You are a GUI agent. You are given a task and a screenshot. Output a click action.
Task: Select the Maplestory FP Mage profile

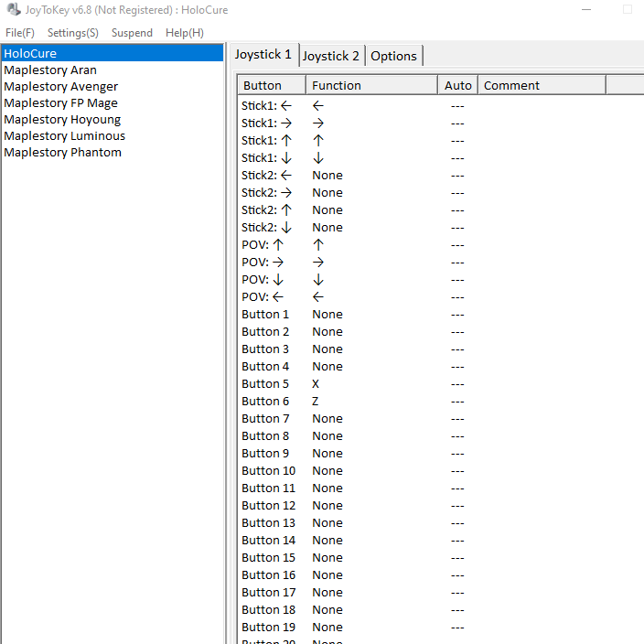[x=113, y=102]
